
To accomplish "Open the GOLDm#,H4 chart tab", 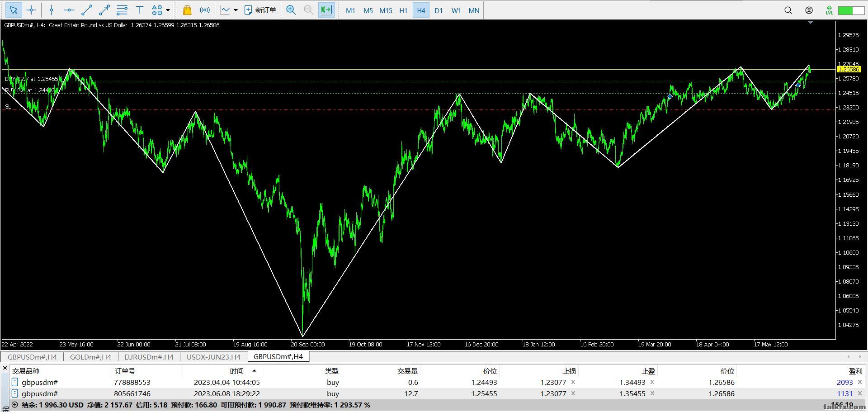I will (x=90, y=357).
